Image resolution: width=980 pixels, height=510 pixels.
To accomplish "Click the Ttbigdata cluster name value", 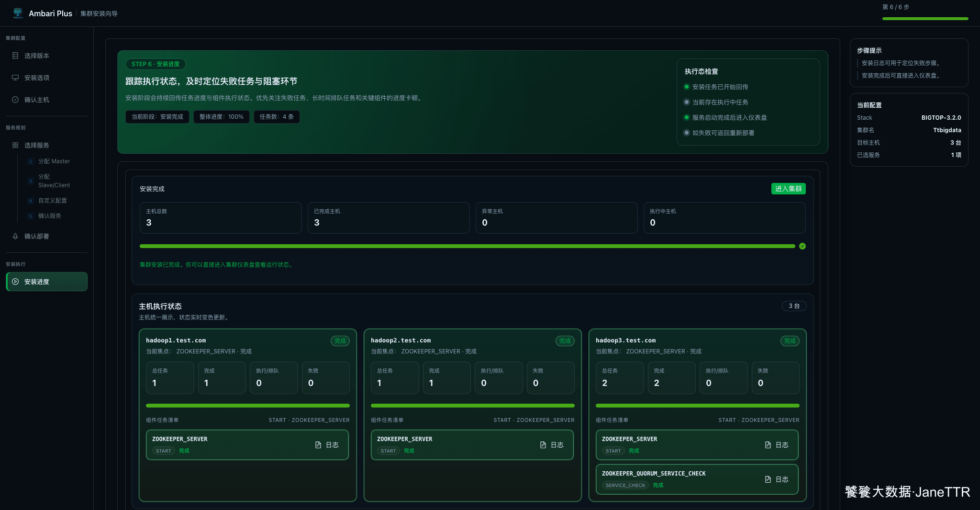I will [947, 130].
